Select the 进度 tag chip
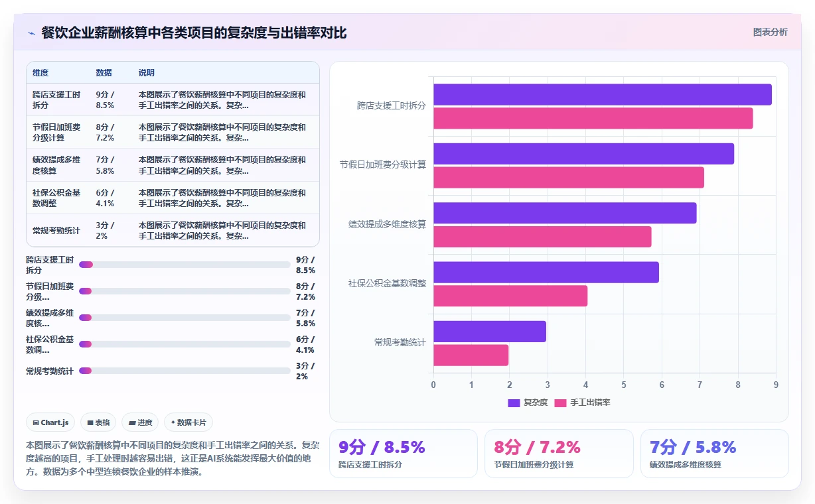The image size is (815, 504). (x=140, y=422)
